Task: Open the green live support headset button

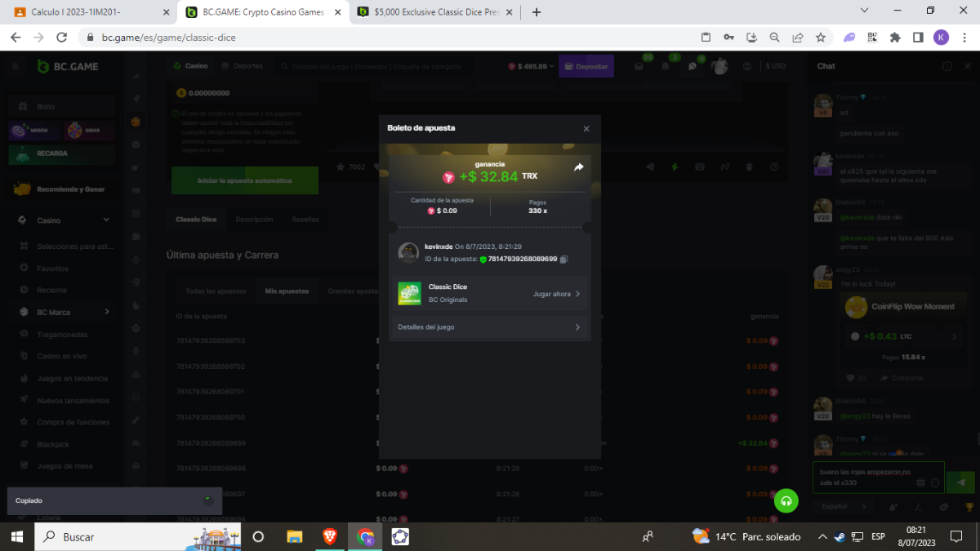Action: tap(786, 501)
